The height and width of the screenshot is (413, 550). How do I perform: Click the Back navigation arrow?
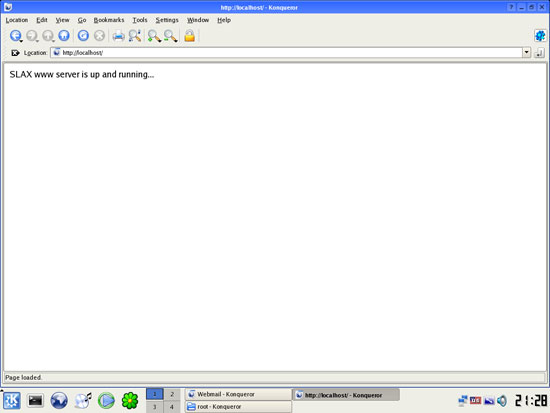[x=15, y=35]
